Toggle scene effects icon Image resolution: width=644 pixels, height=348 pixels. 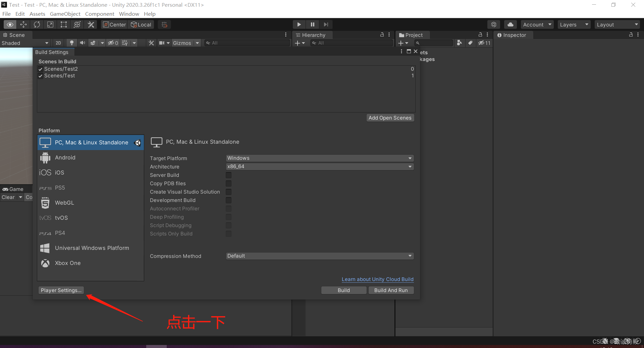pos(93,43)
